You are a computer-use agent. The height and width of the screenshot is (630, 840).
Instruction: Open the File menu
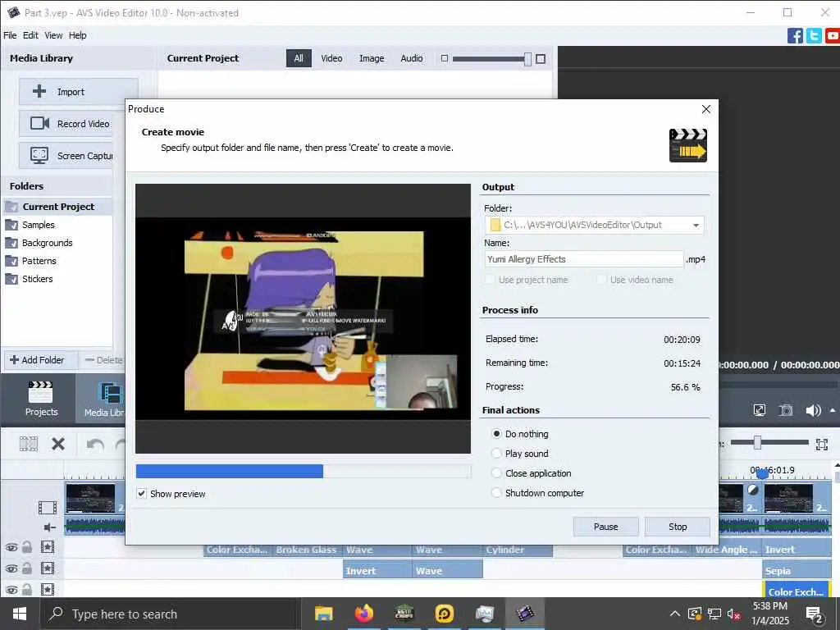[10, 35]
